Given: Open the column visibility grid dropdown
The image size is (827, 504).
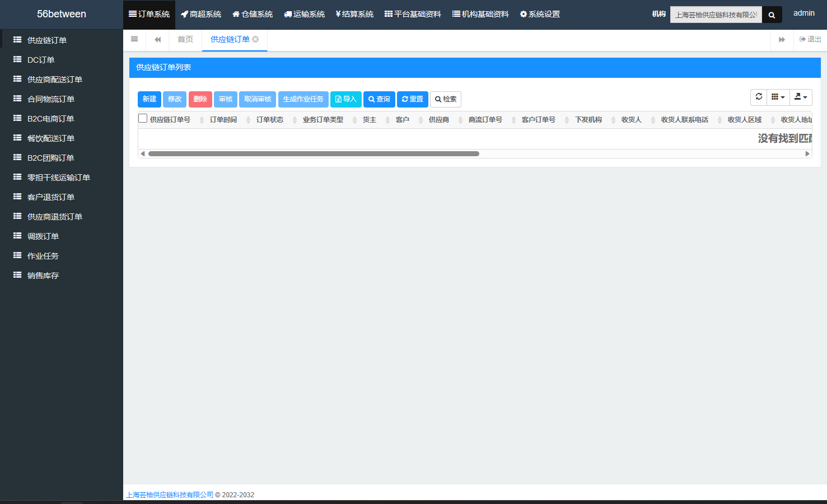Looking at the screenshot, I should 778,97.
